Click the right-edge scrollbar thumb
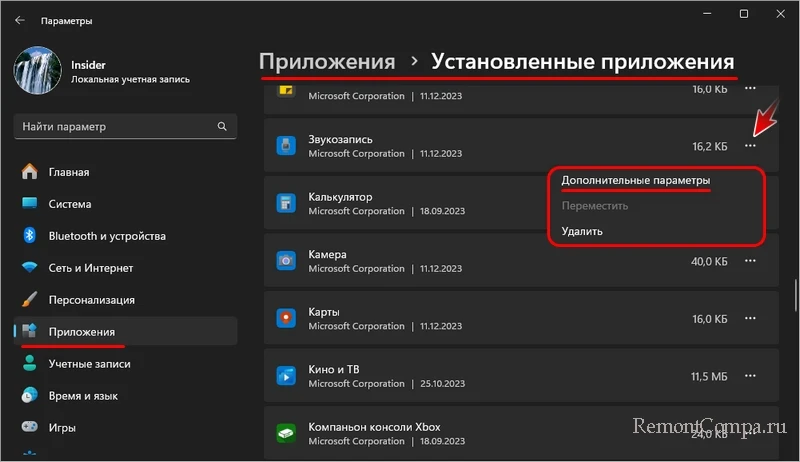The width and height of the screenshot is (800, 462). 796,295
